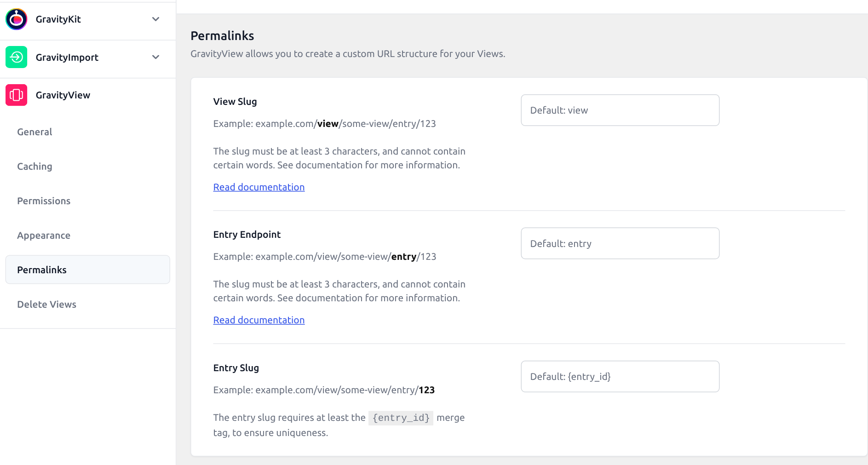Viewport: 868px width, 465px height.
Task: Open the Caching settings tab
Action: pos(34,166)
